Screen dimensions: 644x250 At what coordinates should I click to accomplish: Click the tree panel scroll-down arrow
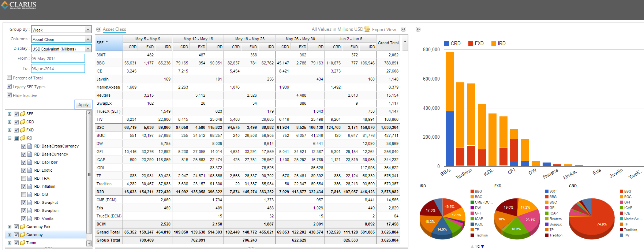(89, 243)
